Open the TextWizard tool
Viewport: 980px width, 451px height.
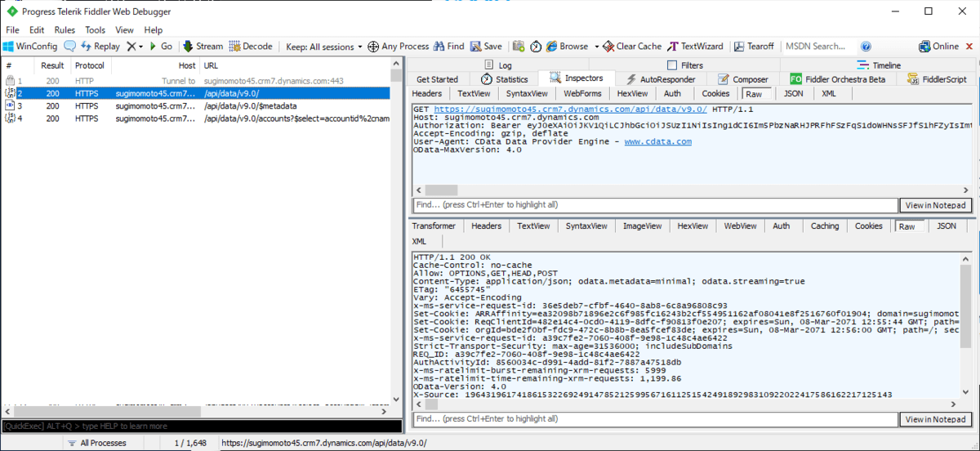[x=696, y=47]
